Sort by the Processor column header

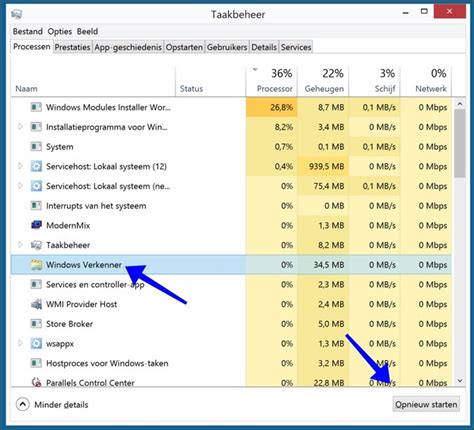coord(271,81)
